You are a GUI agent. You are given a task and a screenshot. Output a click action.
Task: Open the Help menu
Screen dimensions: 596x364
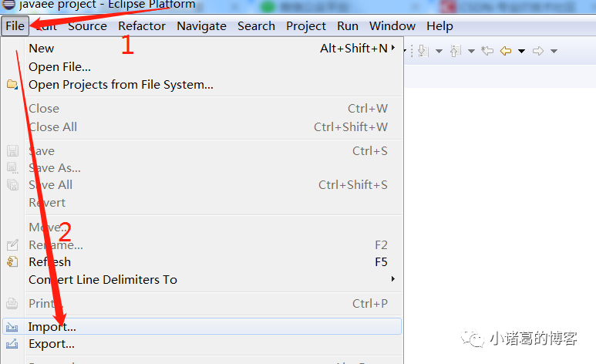pyautogui.click(x=439, y=26)
